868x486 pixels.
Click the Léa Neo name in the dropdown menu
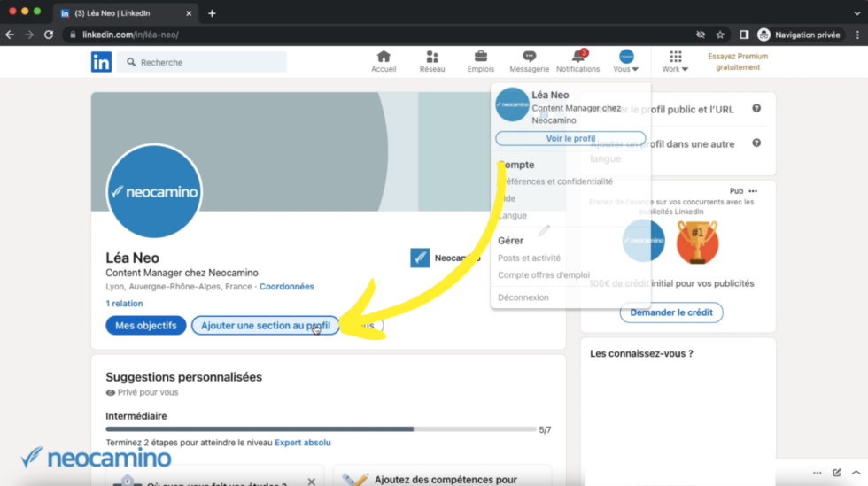click(550, 96)
